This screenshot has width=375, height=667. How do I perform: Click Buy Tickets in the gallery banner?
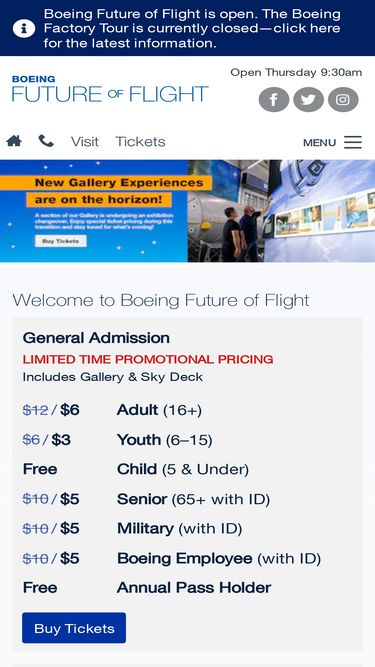coord(60,241)
